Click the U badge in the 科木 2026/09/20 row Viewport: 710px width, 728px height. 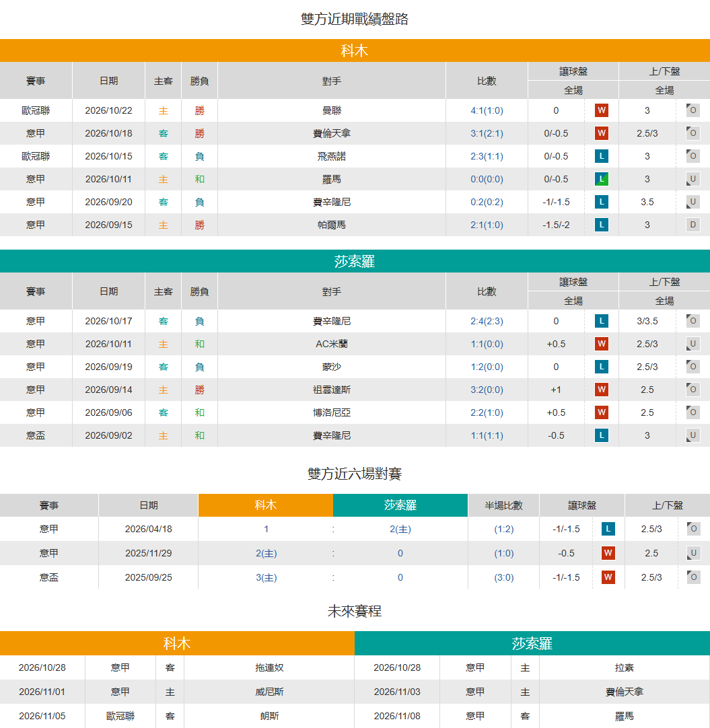(x=693, y=202)
